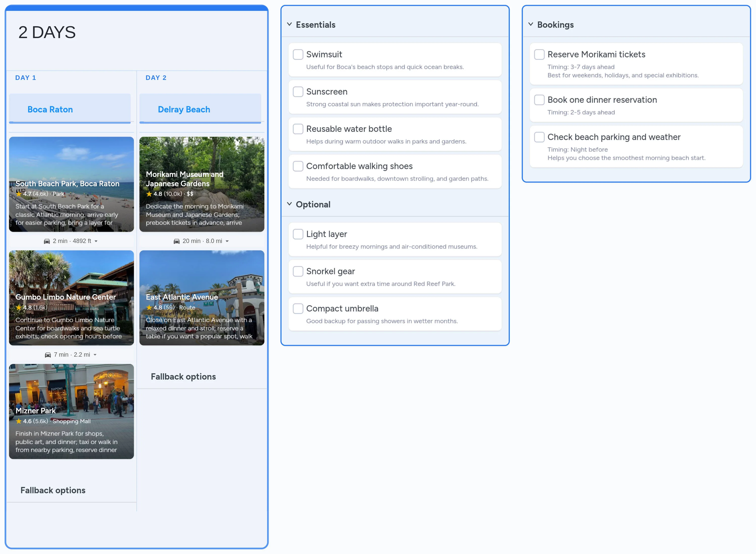The image size is (756, 554).
Task: Click star icon on South Beach Park card
Action: tap(19, 194)
